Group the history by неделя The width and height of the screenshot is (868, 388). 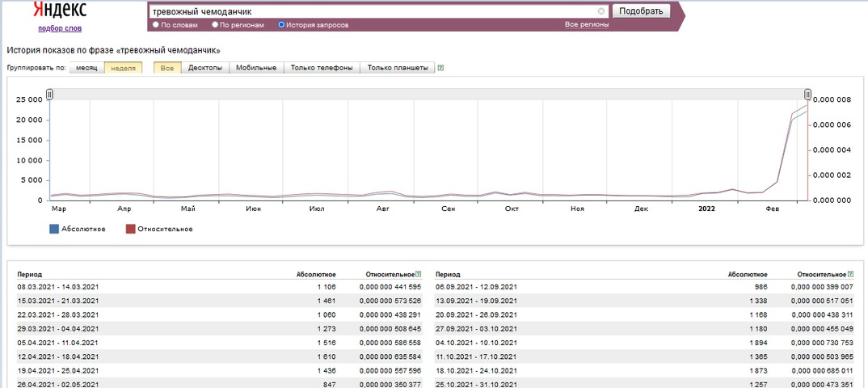pyautogui.click(x=123, y=68)
